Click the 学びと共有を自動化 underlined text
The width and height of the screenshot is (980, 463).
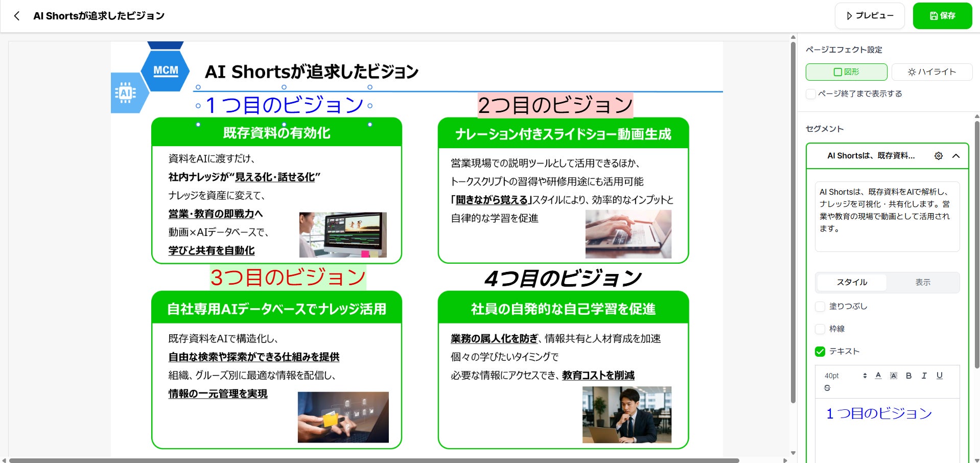click(x=212, y=250)
